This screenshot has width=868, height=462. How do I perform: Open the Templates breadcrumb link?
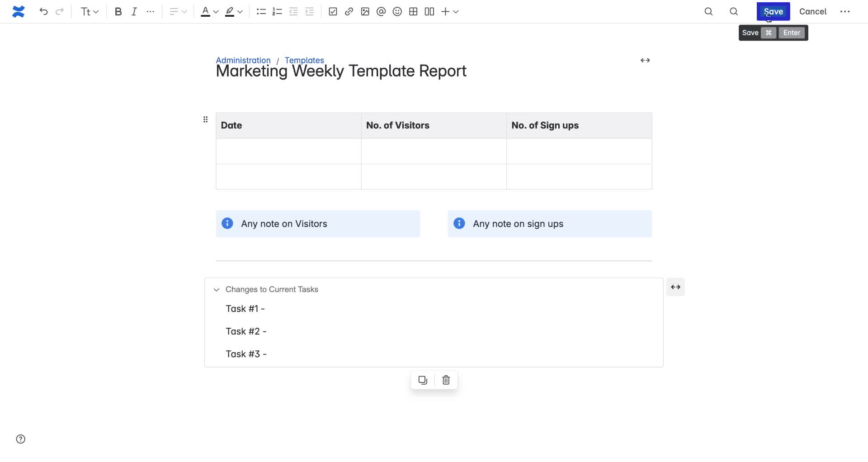tap(304, 60)
